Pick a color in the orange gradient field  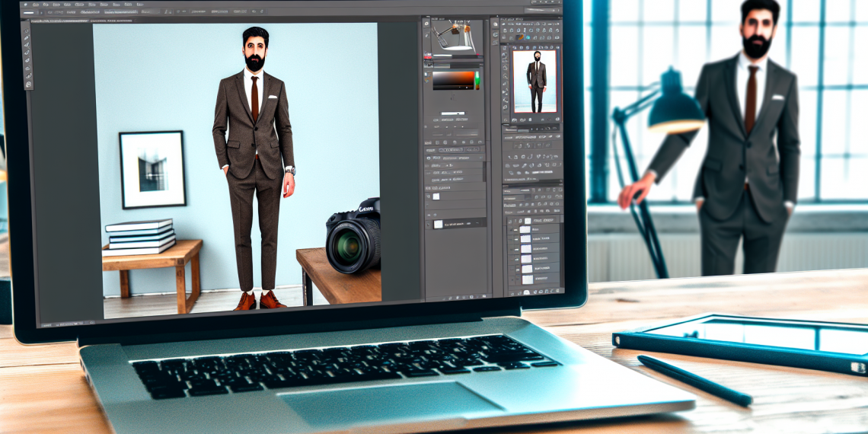coord(452,81)
